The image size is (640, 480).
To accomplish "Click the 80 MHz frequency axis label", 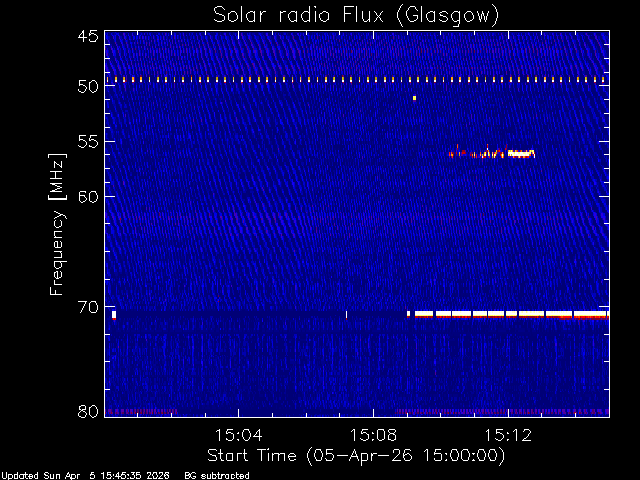I will point(88,411).
